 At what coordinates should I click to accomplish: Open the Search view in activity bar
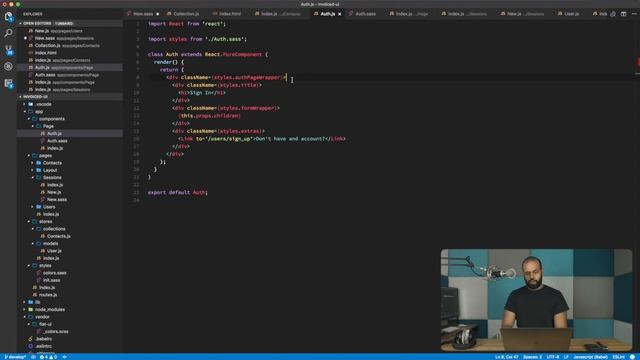(8, 33)
